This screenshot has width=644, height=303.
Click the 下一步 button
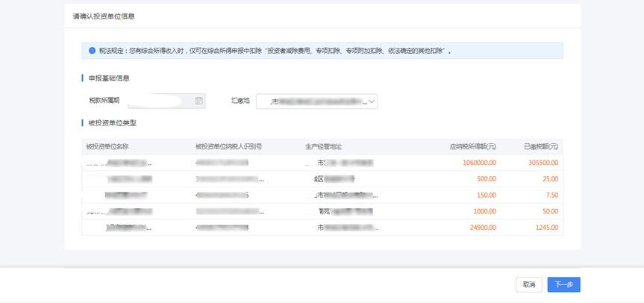(x=563, y=284)
